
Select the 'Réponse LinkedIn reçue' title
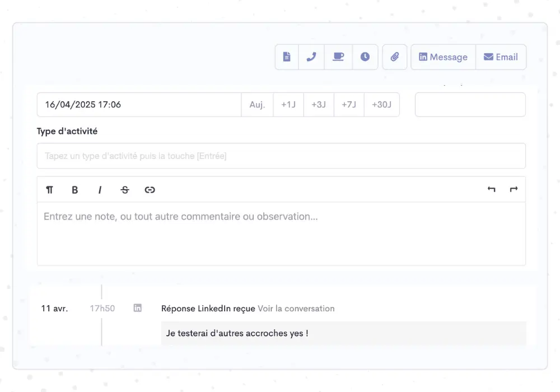tap(208, 309)
